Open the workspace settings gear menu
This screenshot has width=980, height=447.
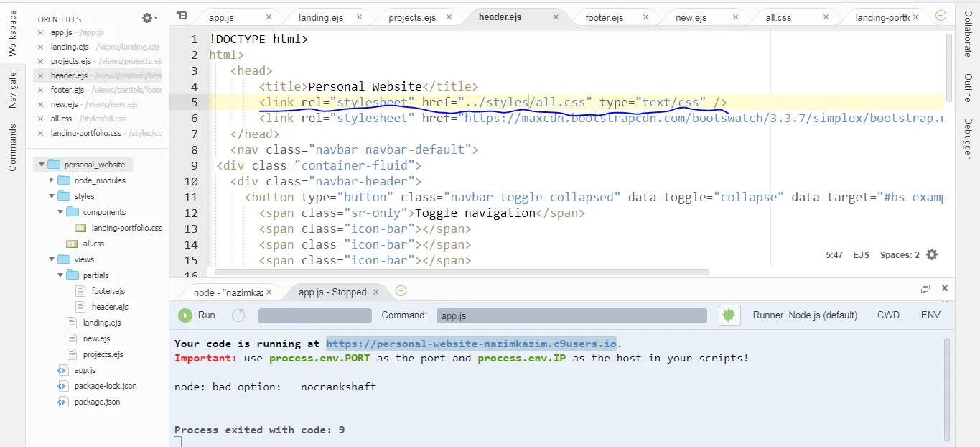[x=149, y=18]
